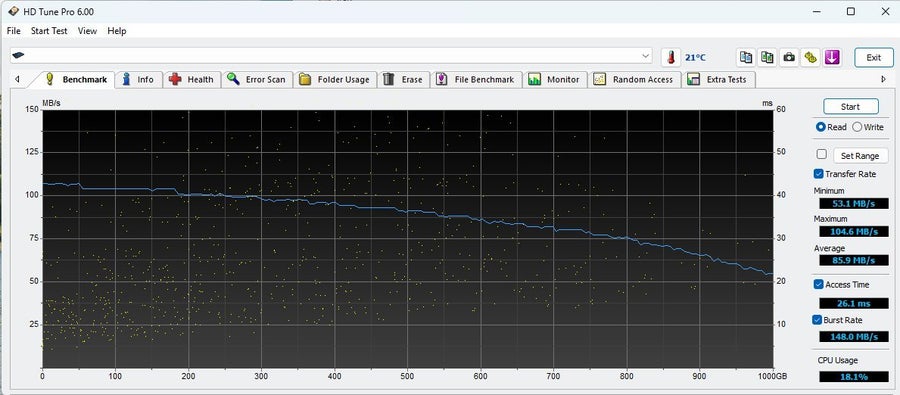Click the 53.1 MB/s minimum value

click(854, 203)
